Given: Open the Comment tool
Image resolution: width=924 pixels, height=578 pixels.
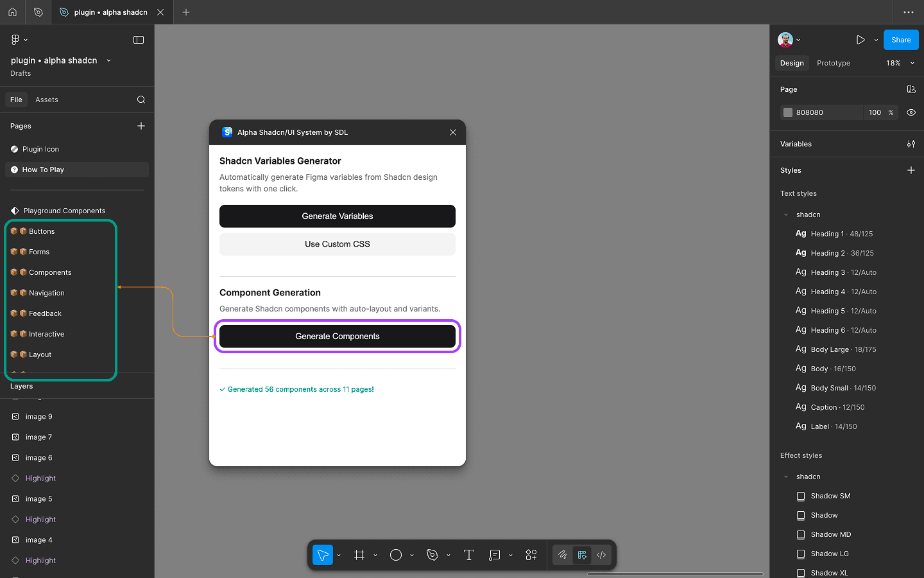Looking at the screenshot, I should 495,555.
